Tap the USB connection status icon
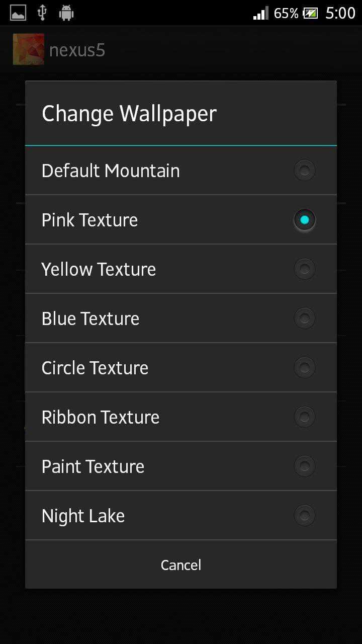This screenshot has height=644, width=362. [x=42, y=13]
